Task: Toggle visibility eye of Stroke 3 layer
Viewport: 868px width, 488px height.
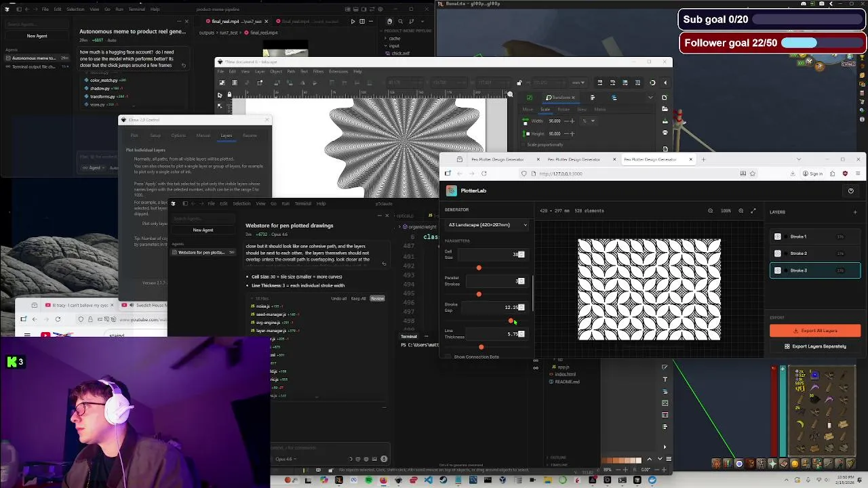Action: [x=778, y=270]
